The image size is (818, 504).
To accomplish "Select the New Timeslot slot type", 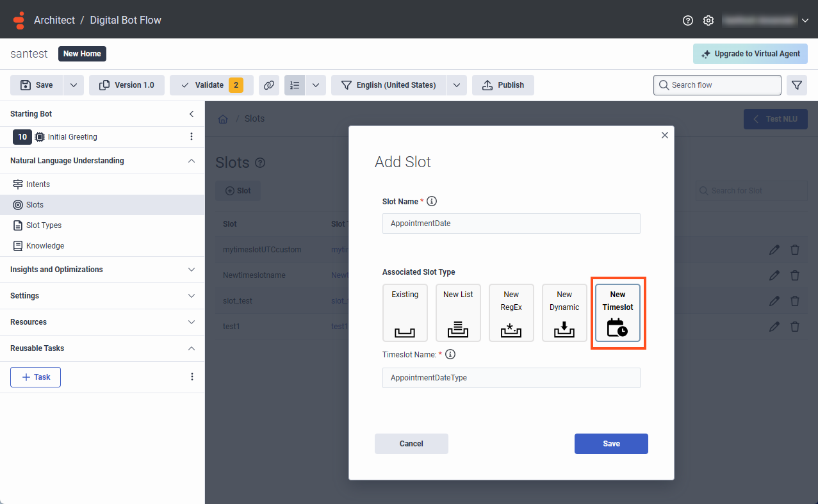I will 618,313.
